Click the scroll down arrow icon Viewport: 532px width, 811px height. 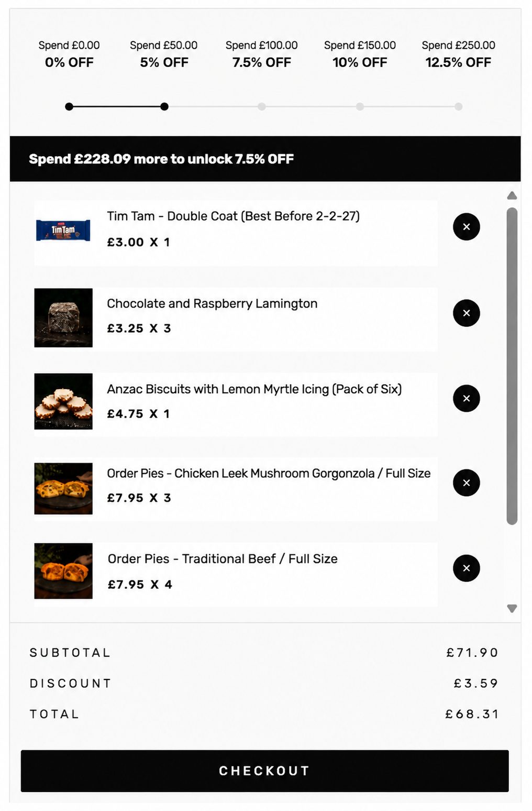click(x=512, y=608)
